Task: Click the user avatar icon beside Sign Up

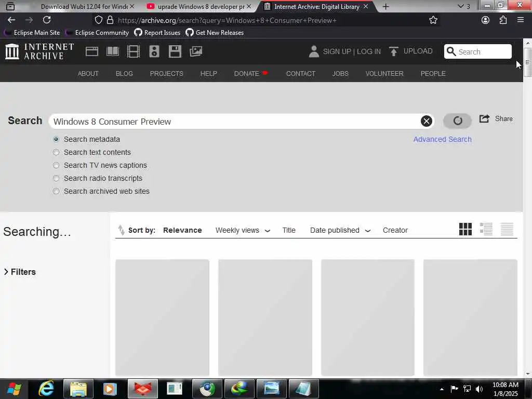Action: pyautogui.click(x=314, y=51)
